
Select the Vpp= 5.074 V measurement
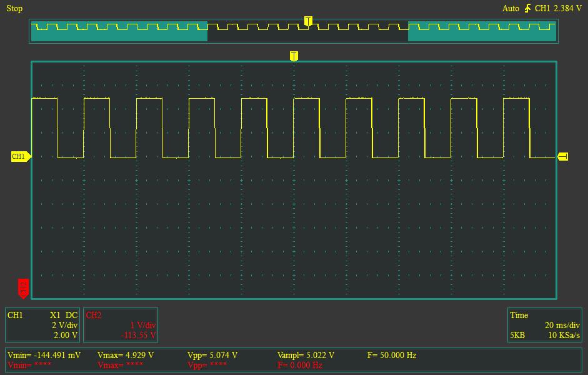pos(212,355)
